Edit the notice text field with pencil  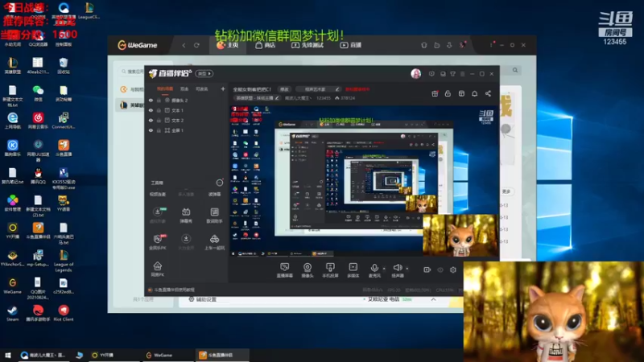(x=320, y=89)
